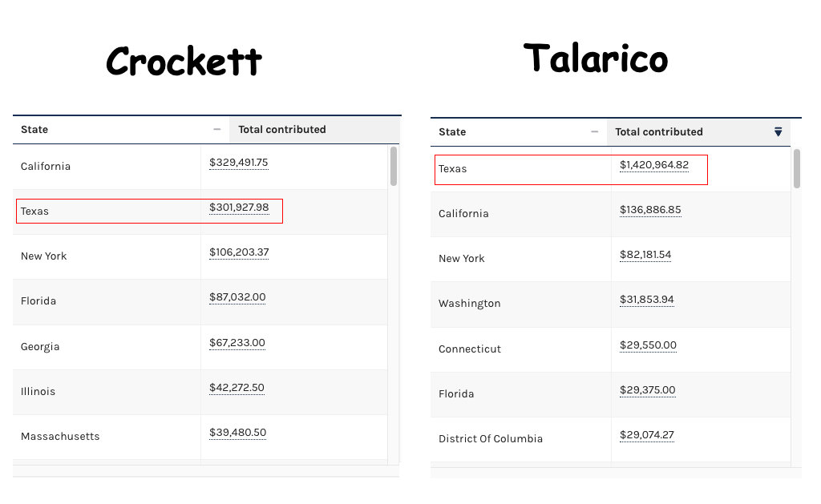Image resolution: width=821 pixels, height=504 pixels.
Task: Click the $29,074.27 District Of Columbia amount
Action: point(646,435)
